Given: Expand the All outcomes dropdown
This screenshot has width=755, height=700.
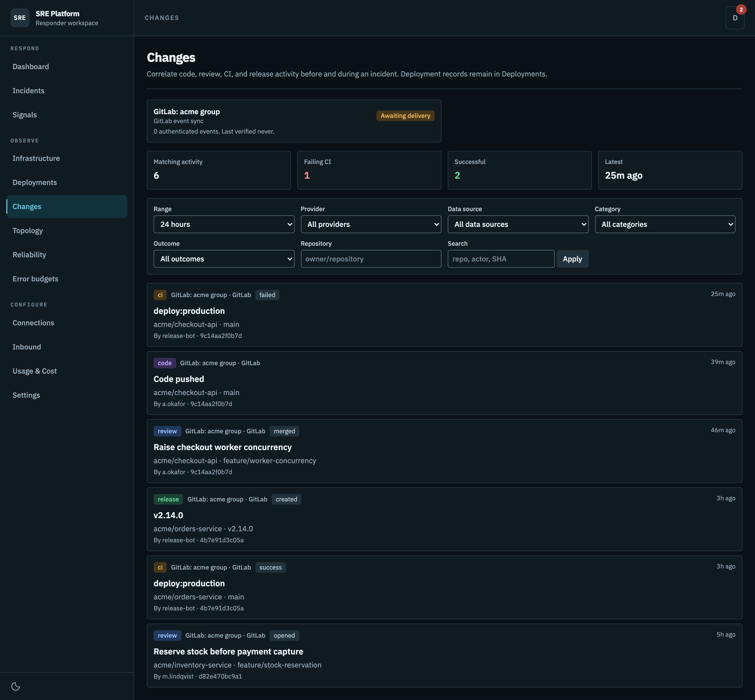Looking at the screenshot, I should coord(224,259).
